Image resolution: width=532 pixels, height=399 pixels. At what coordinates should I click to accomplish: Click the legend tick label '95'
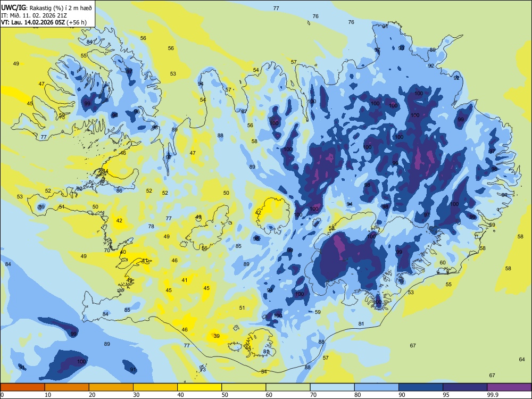446,395
